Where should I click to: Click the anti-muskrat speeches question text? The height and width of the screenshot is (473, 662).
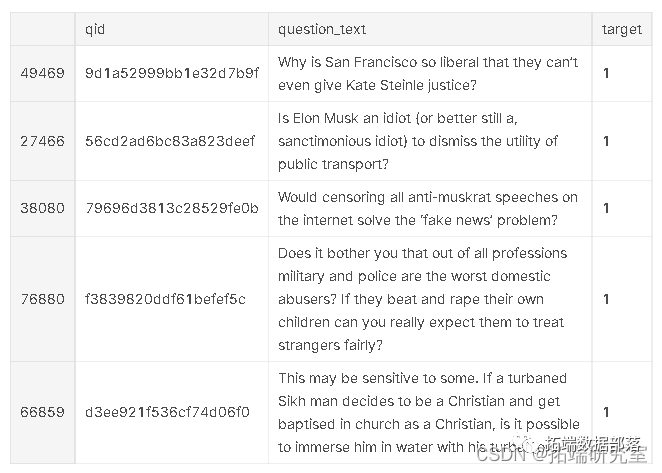428,209
